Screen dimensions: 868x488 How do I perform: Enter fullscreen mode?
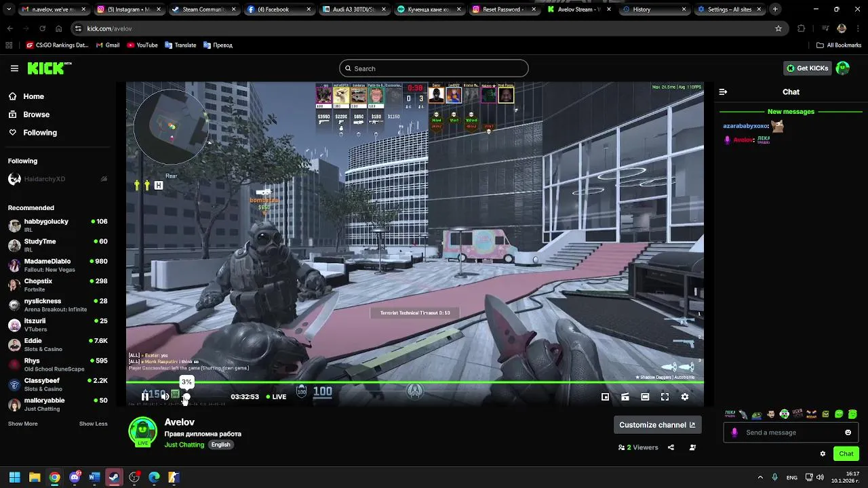pyautogui.click(x=665, y=397)
